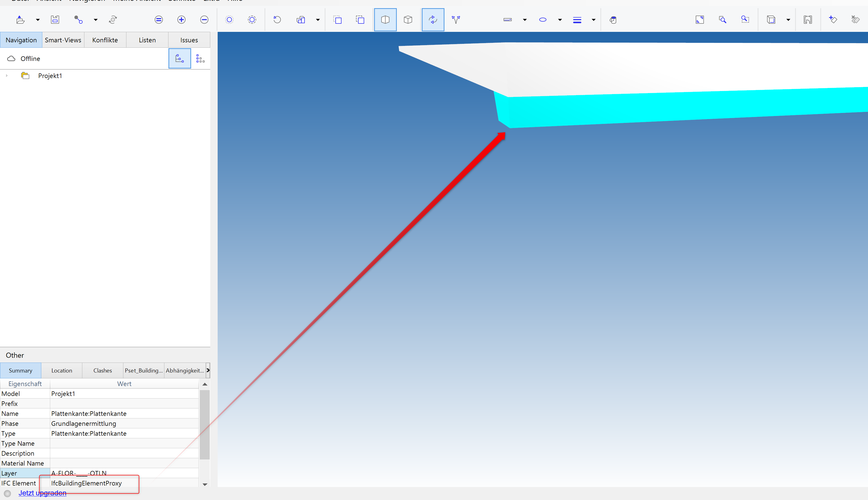Open the paint bucket transparency color tool

pos(613,20)
